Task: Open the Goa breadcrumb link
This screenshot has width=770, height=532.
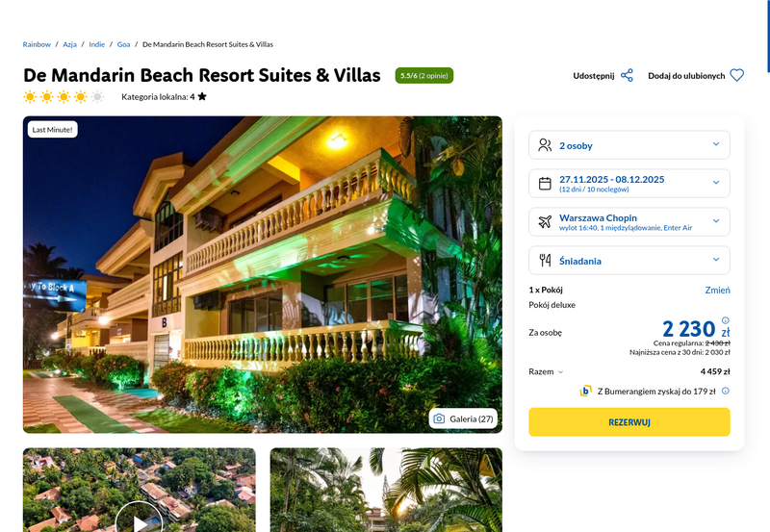Action: tap(123, 44)
